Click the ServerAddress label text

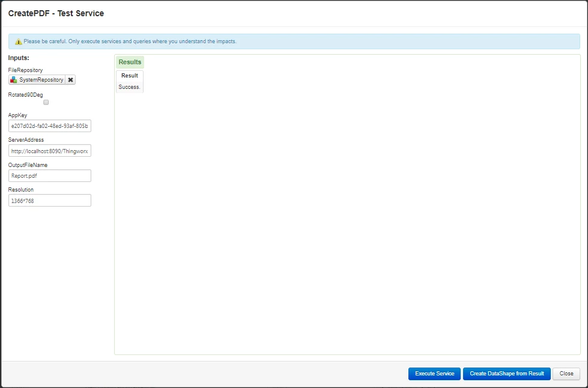click(x=26, y=140)
